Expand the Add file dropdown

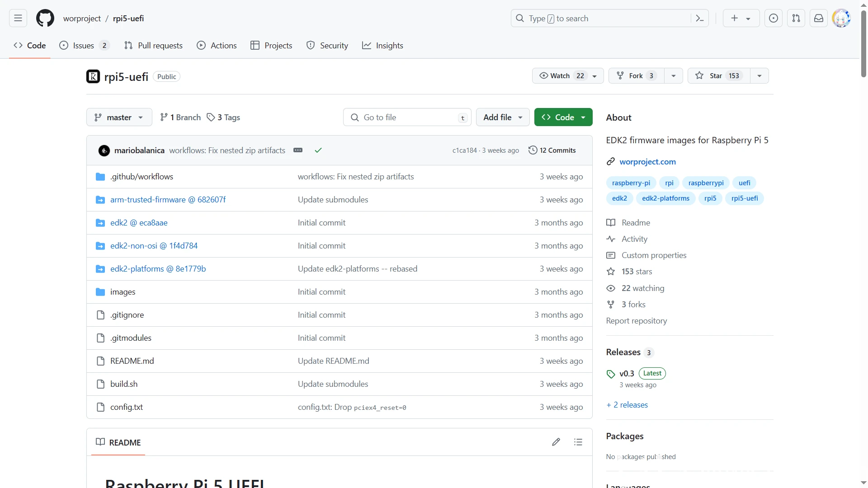pos(503,117)
